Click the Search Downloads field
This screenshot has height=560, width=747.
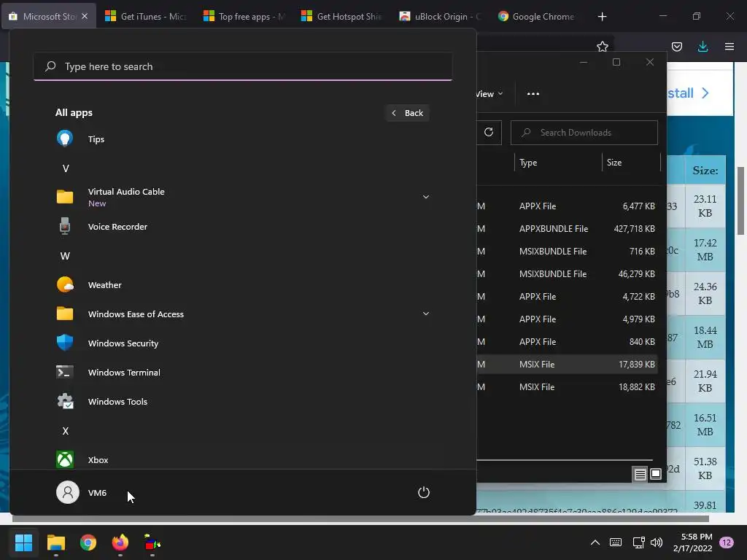[584, 133]
